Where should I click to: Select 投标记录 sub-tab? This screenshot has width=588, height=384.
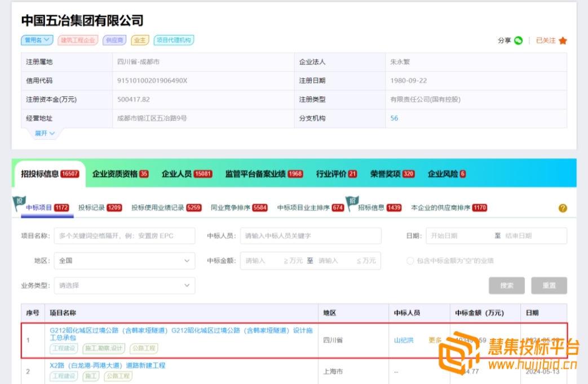pyautogui.click(x=100, y=208)
